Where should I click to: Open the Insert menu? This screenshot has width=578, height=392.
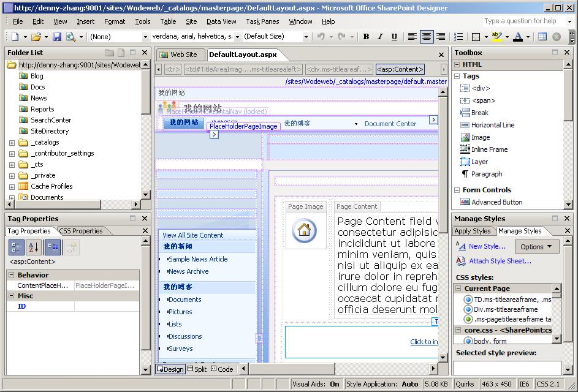click(x=85, y=21)
